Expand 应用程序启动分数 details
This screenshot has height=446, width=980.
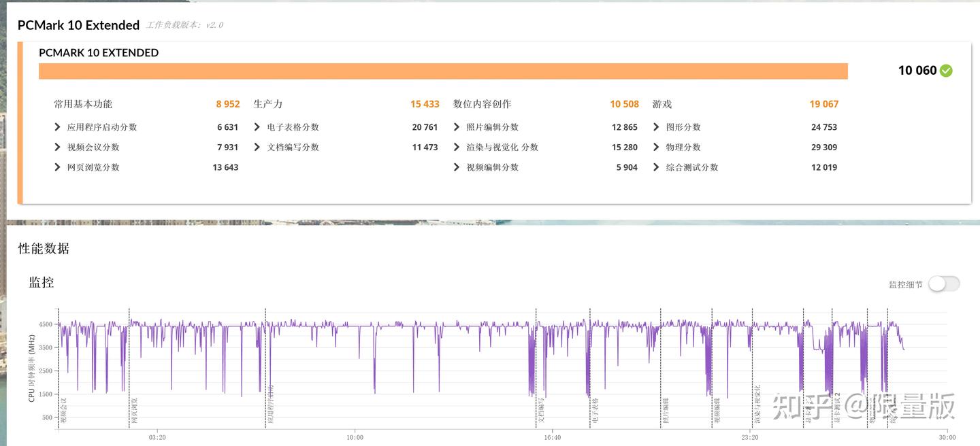tap(58, 127)
